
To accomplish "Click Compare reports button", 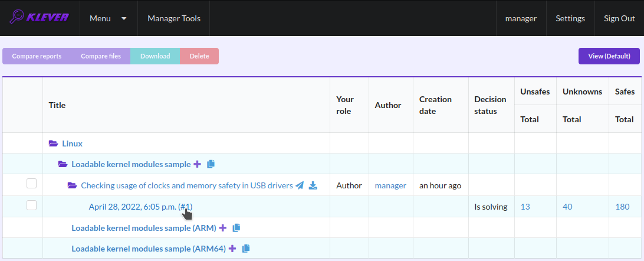I will [x=37, y=56].
